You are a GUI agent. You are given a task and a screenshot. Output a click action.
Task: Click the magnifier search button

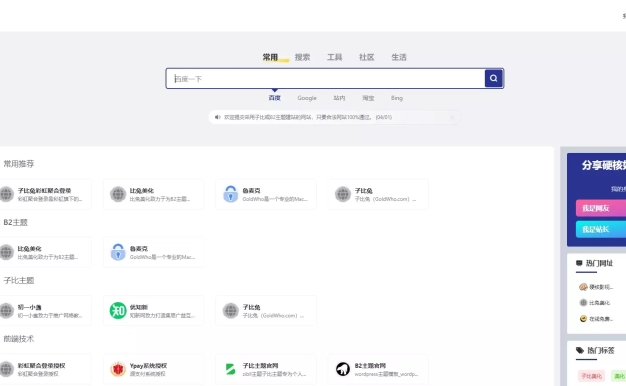click(x=493, y=78)
